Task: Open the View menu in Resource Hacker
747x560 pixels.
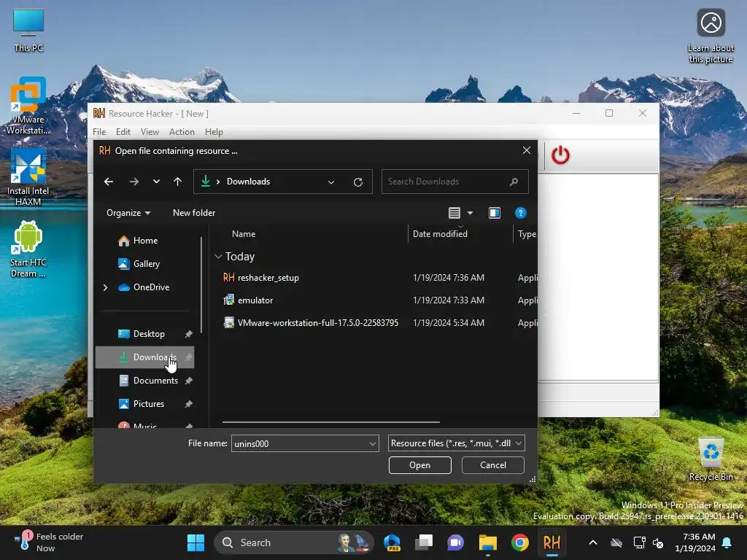Action: [150, 132]
